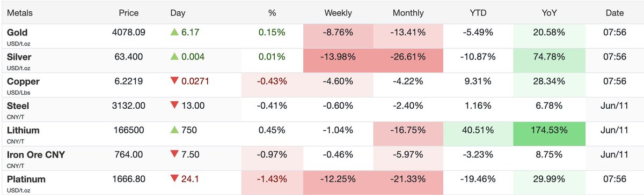
Task: Sort by the Price column header
Action: [129, 13]
